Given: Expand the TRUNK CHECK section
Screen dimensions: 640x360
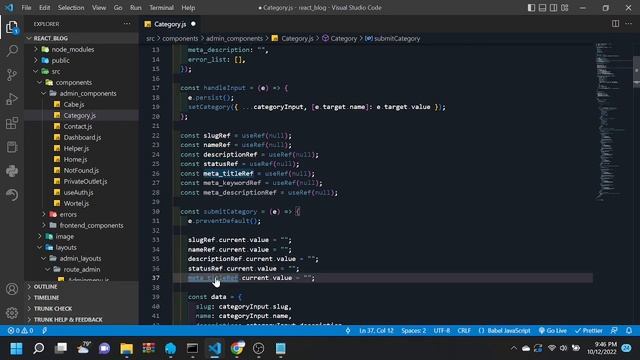Looking at the screenshot, I should [53, 309].
